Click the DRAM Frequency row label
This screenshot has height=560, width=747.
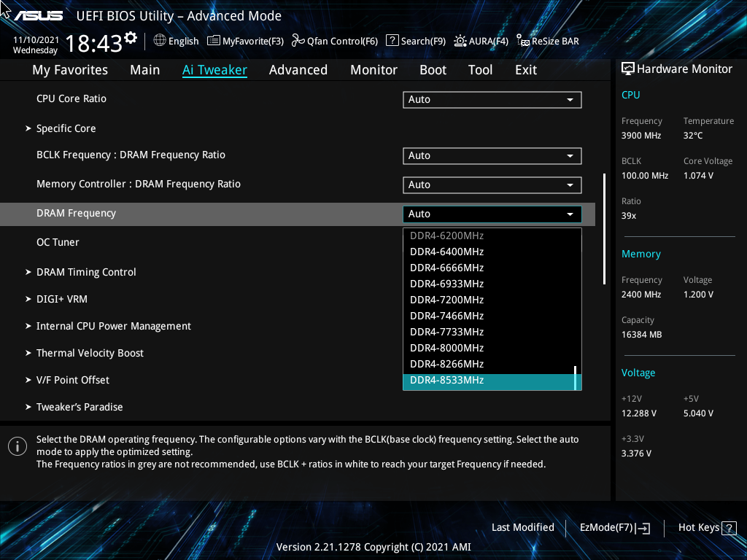pyautogui.click(x=76, y=214)
